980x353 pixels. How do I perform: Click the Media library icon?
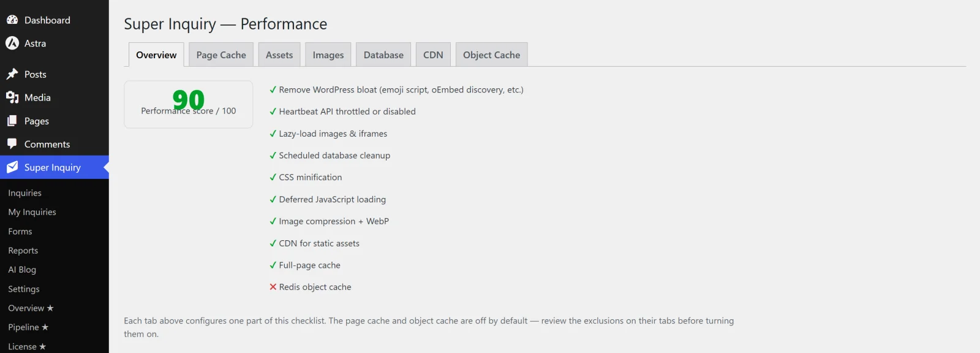click(x=12, y=97)
